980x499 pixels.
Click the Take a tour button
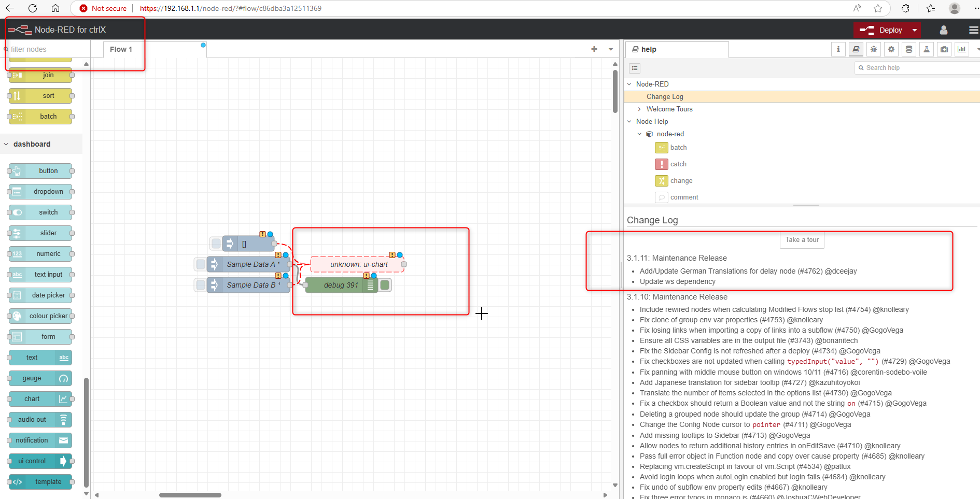[x=802, y=239]
